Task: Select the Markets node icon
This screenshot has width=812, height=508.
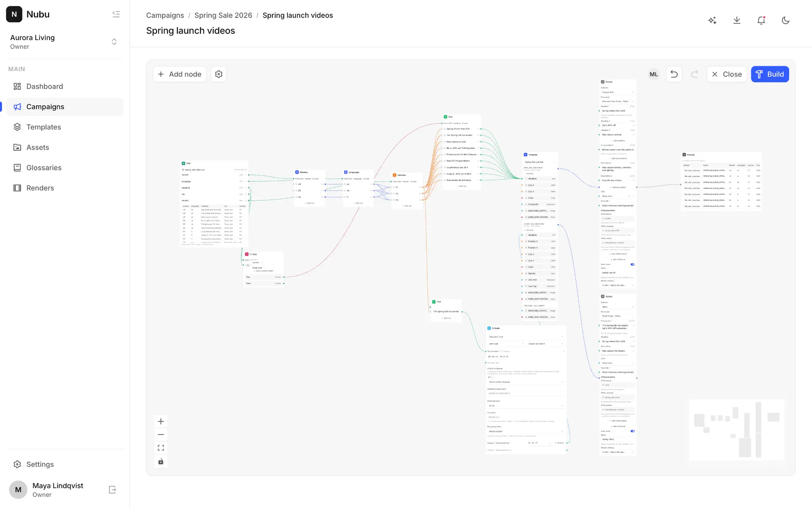Action: click(x=297, y=172)
